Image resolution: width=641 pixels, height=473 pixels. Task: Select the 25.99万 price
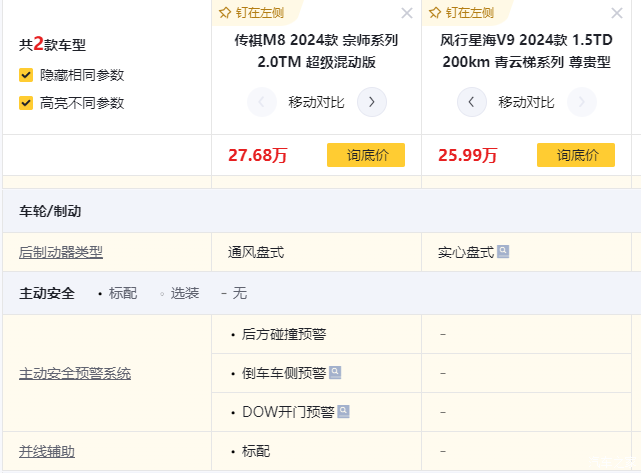tap(468, 155)
